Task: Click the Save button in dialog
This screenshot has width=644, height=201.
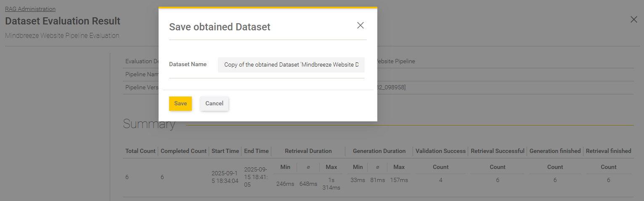Action: [180, 104]
